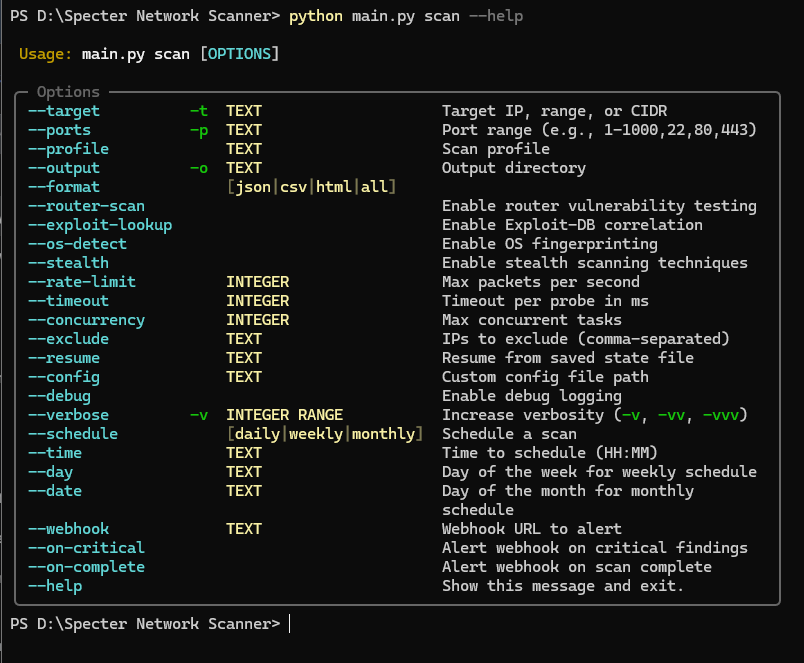
Task: Click the [daily|weekly|monthly] choices text
Action: [325, 434]
